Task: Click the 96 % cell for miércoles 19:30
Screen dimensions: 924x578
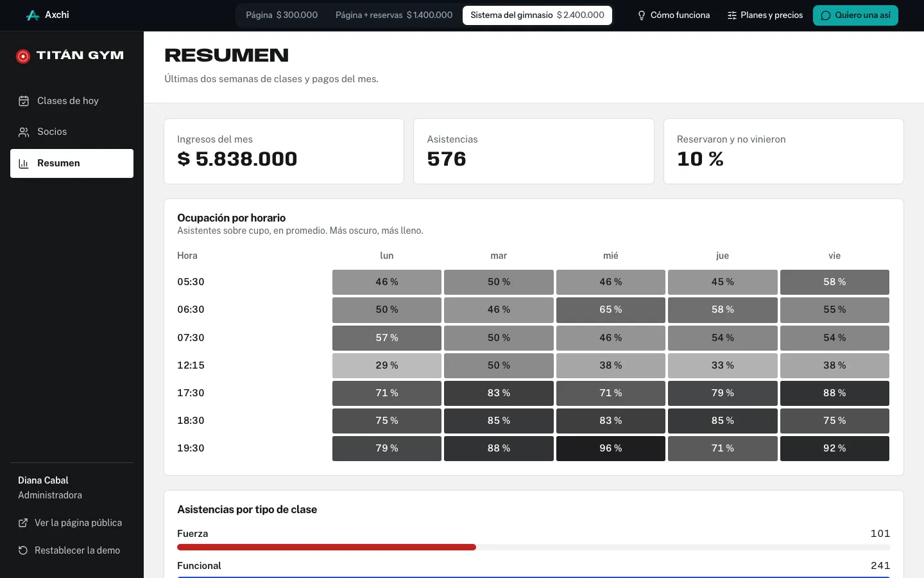Action: (x=611, y=448)
